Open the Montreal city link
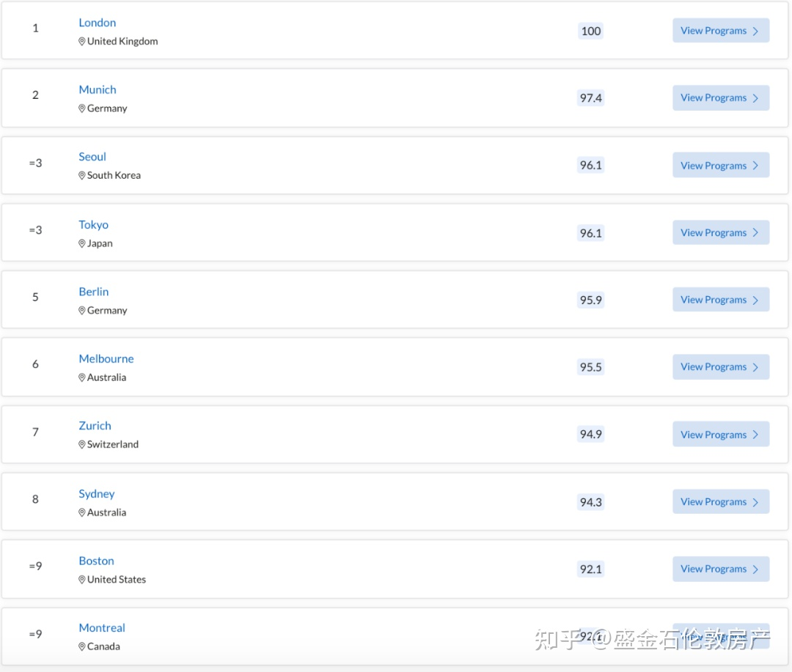The image size is (792, 672). point(102,627)
